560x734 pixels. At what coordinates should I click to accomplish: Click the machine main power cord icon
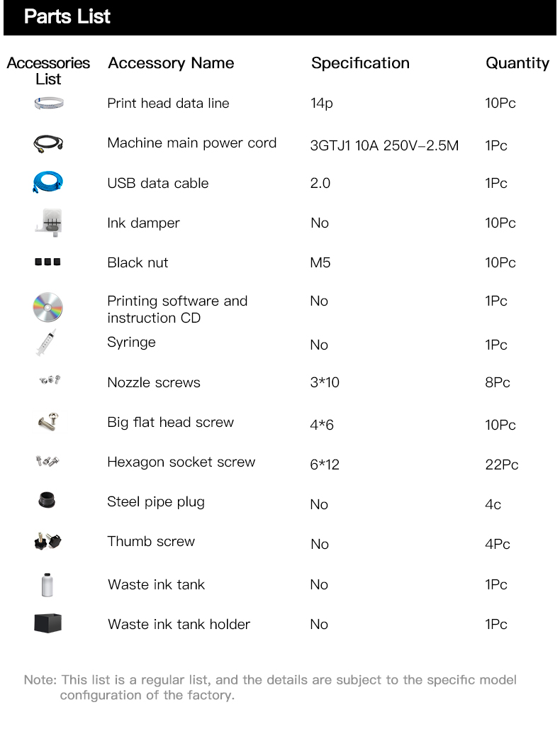[48, 144]
